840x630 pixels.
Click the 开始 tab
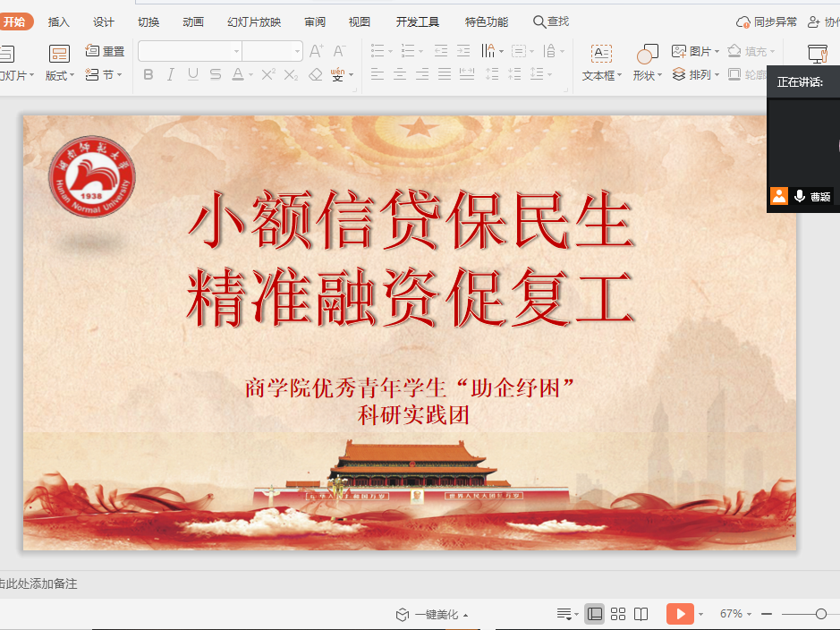tap(15, 22)
